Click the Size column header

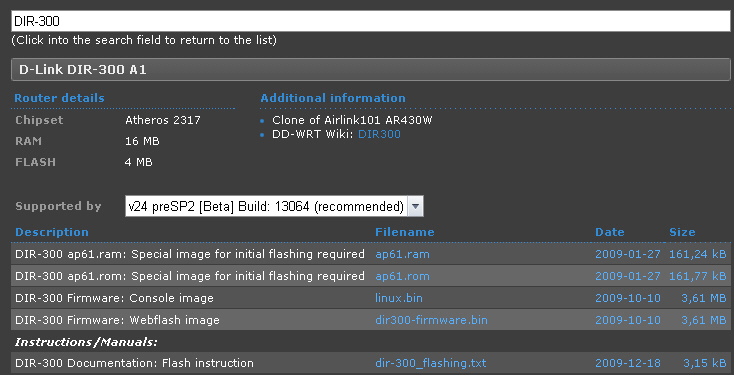click(x=682, y=232)
